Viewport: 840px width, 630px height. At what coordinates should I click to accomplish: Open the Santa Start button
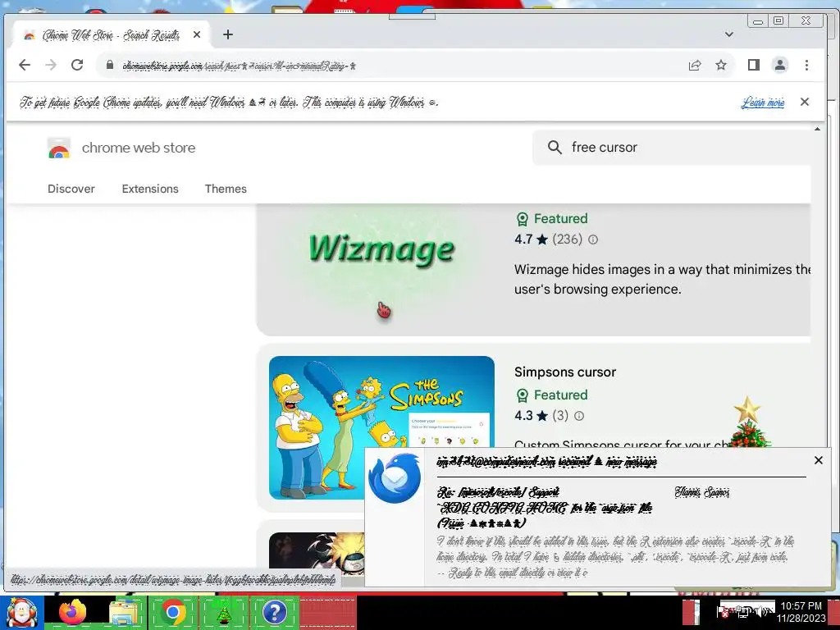[x=21, y=612]
